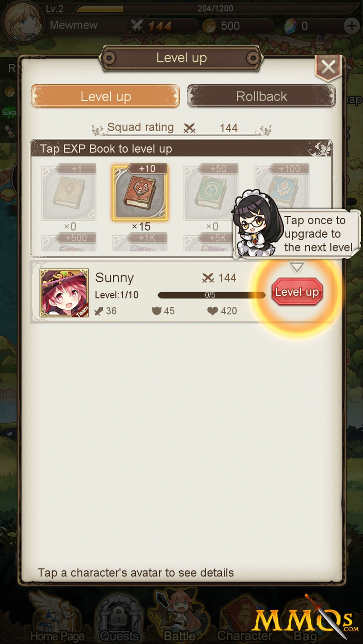Tap the plus icon to add gems
The width and height of the screenshot is (363, 644).
point(351,26)
